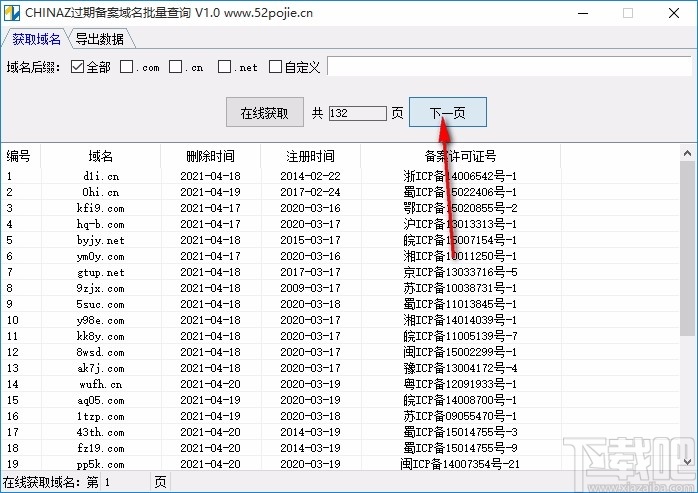Viewport: 698px width, 493px height.
Task: Click the 在线获取 button
Action: click(x=265, y=112)
